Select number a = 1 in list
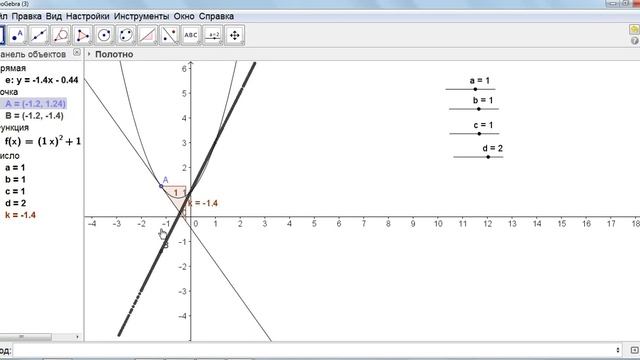This screenshot has height=360, width=640. pos(15,167)
